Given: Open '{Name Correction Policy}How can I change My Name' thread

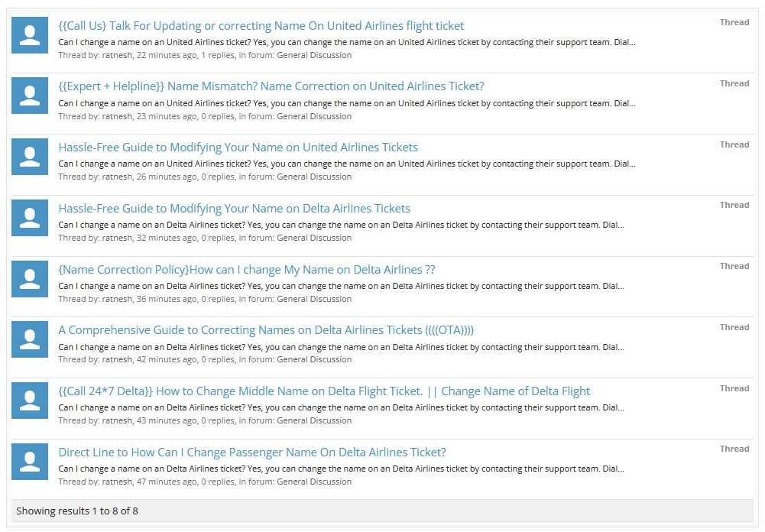Looking at the screenshot, I should coord(246,269).
